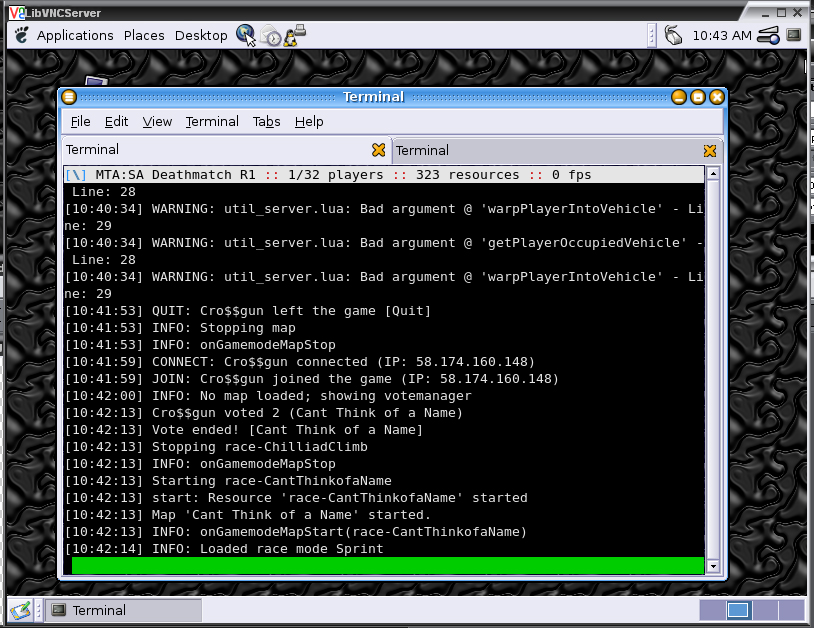Click the mouse icon in system tray

673,35
